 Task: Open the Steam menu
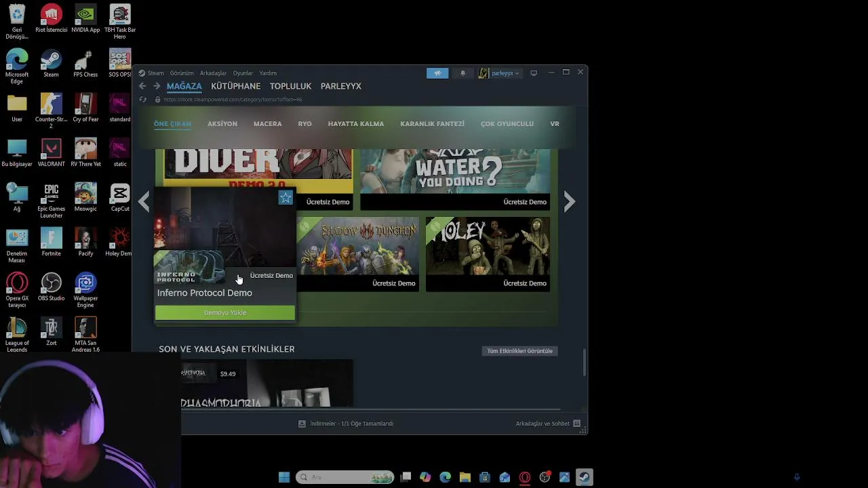pyautogui.click(x=152, y=73)
